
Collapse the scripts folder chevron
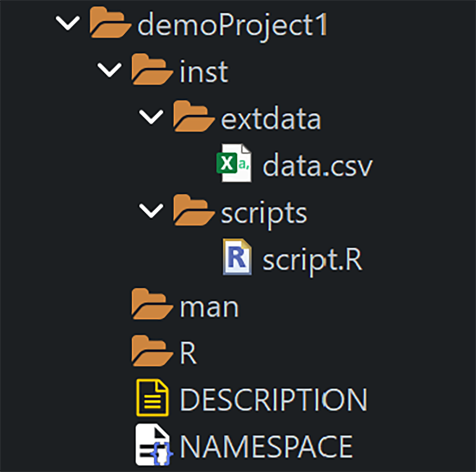151,211
